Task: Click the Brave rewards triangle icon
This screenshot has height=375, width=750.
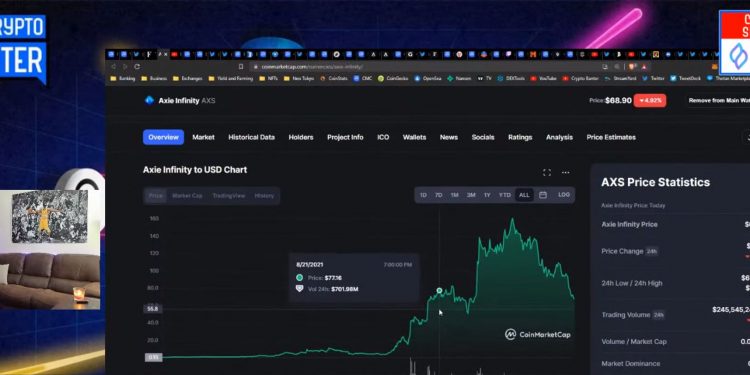Action: (x=644, y=67)
